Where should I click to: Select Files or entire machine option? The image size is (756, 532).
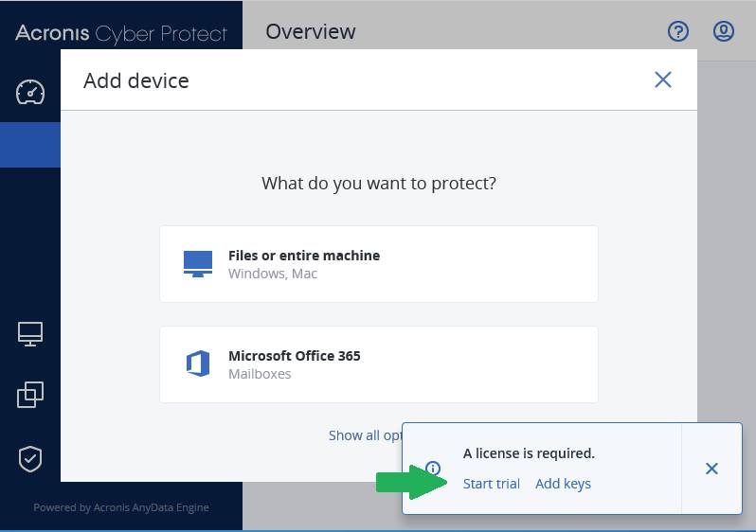click(379, 264)
